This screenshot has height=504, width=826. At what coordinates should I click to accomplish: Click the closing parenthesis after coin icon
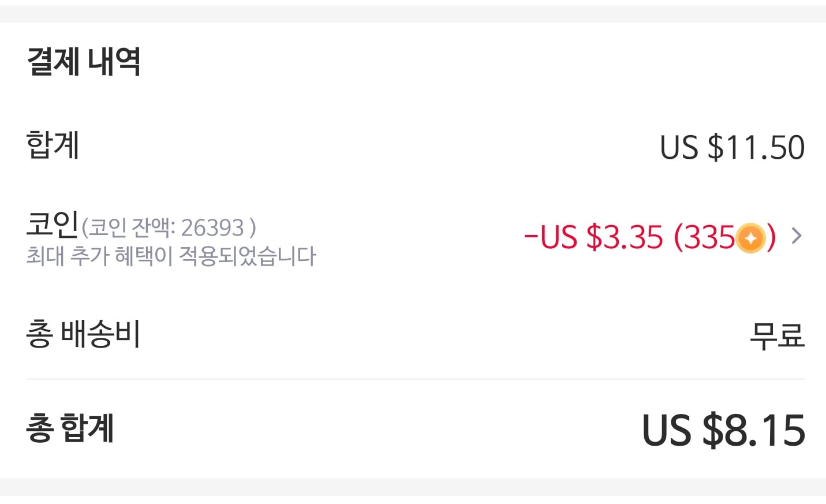click(771, 237)
